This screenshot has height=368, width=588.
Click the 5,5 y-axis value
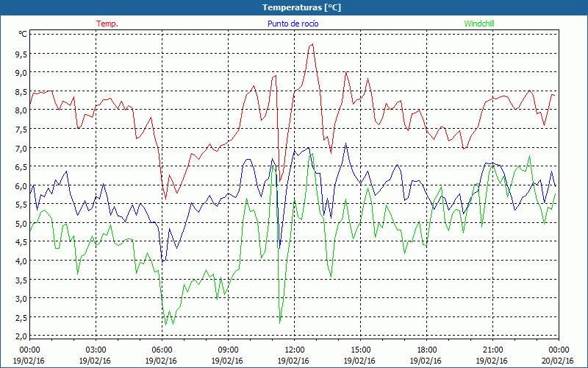pos(21,205)
